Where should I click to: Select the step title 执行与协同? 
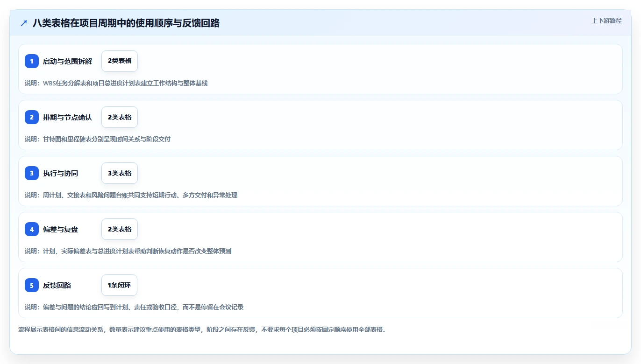pos(60,173)
